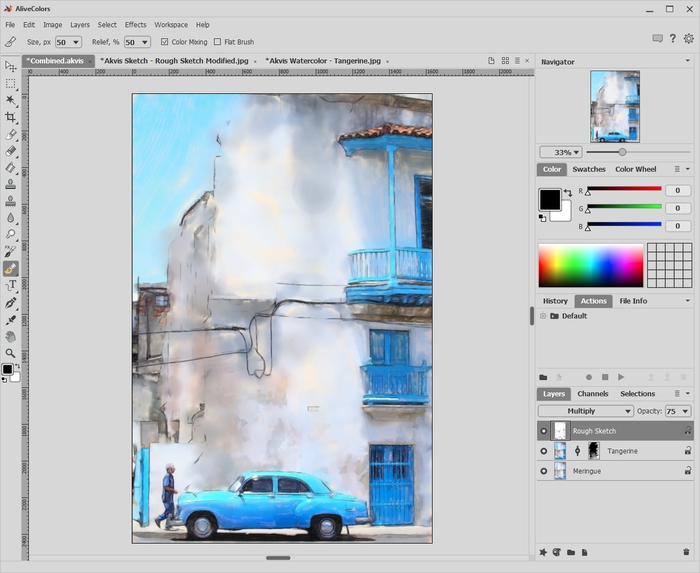Stop action recording square button

pyautogui.click(x=605, y=377)
